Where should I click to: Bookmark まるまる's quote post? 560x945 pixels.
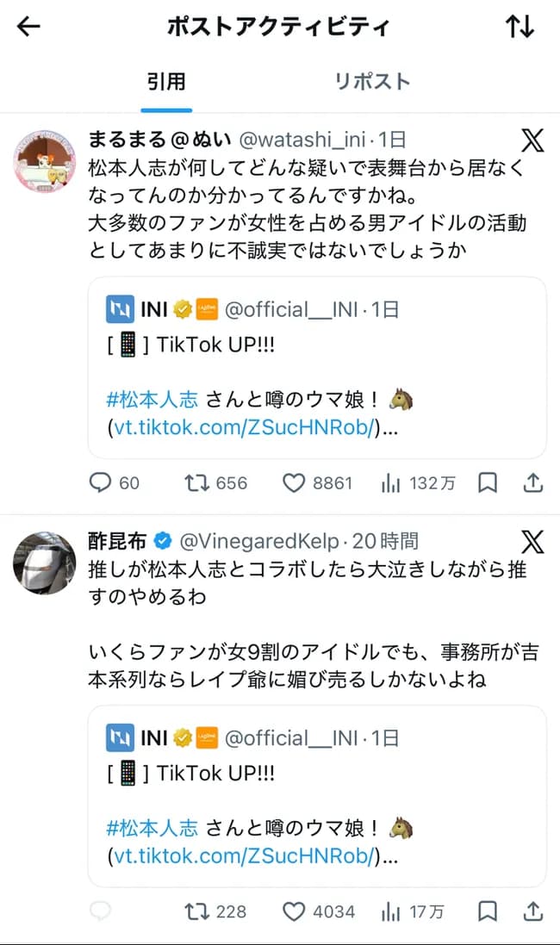487,483
